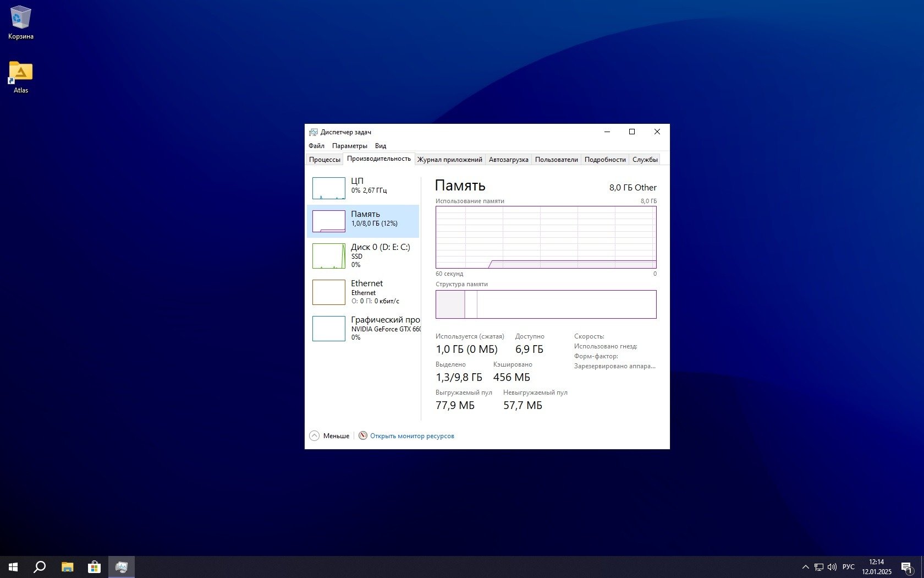The height and width of the screenshot is (578, 924).
Task: Switch to the Процессы tab
Action: 324,160
